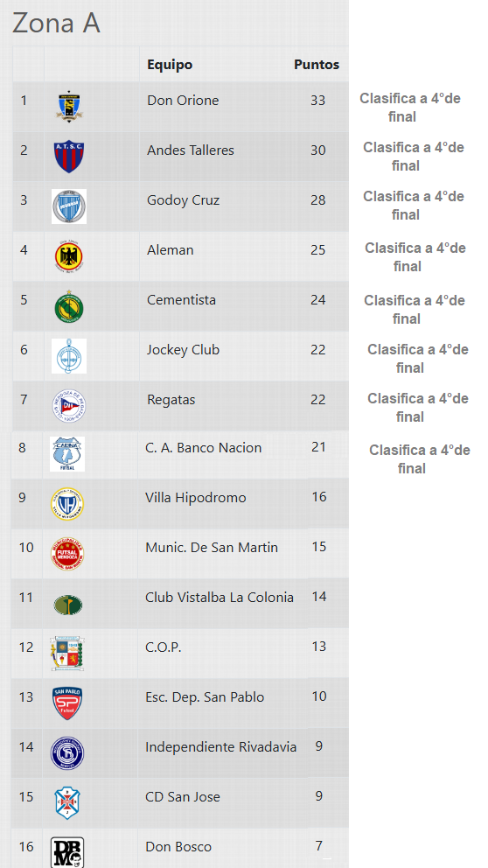
Task: Click Don Orione's Clasifica a 4°de final label
Action: pyautogui.click(x=410, y=108)
